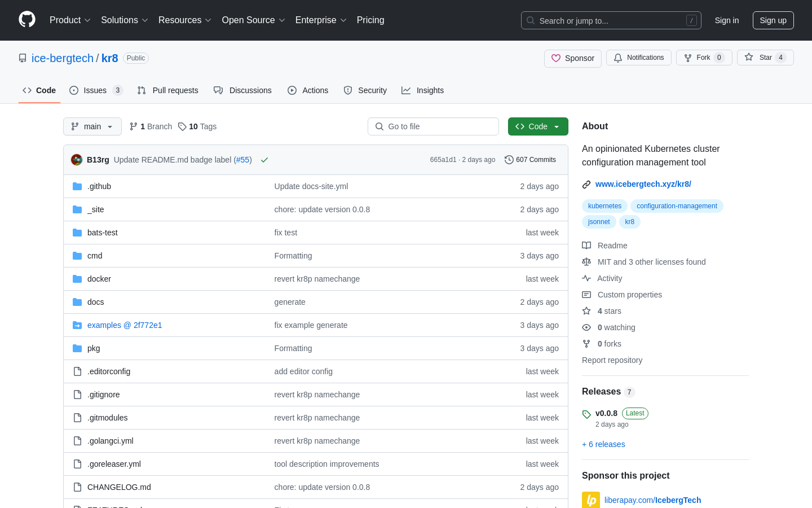View the 1 Branch list
Screen dimensions: 812x508
coord(151,126)
